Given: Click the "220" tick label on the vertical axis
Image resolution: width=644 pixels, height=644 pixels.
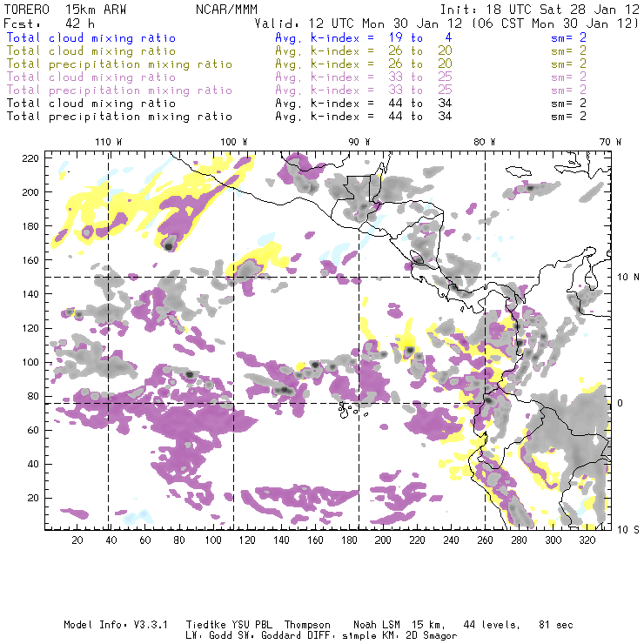Looking at the screenshot, I should click(30, 158).
